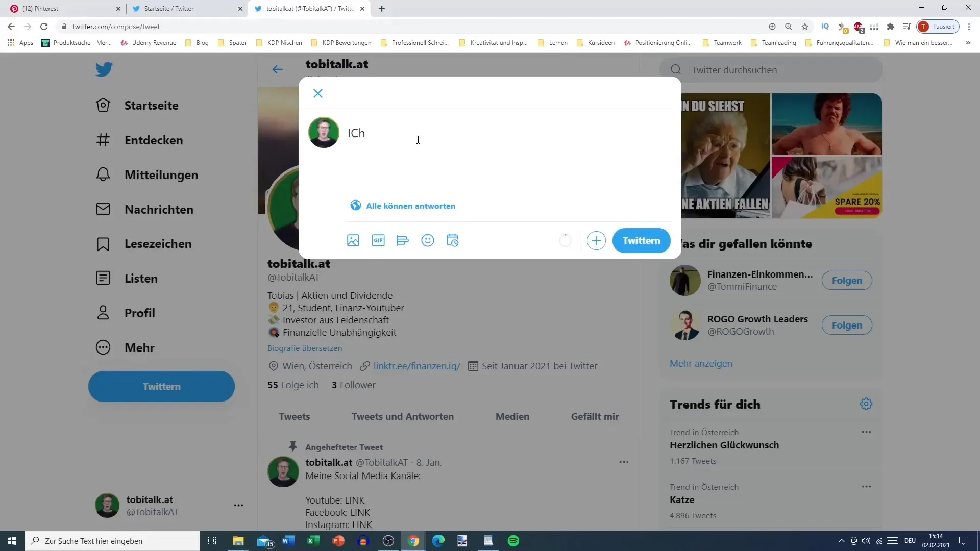
Task: Follow ROGO Growth Leaders
Action: (x=847, y=325)
